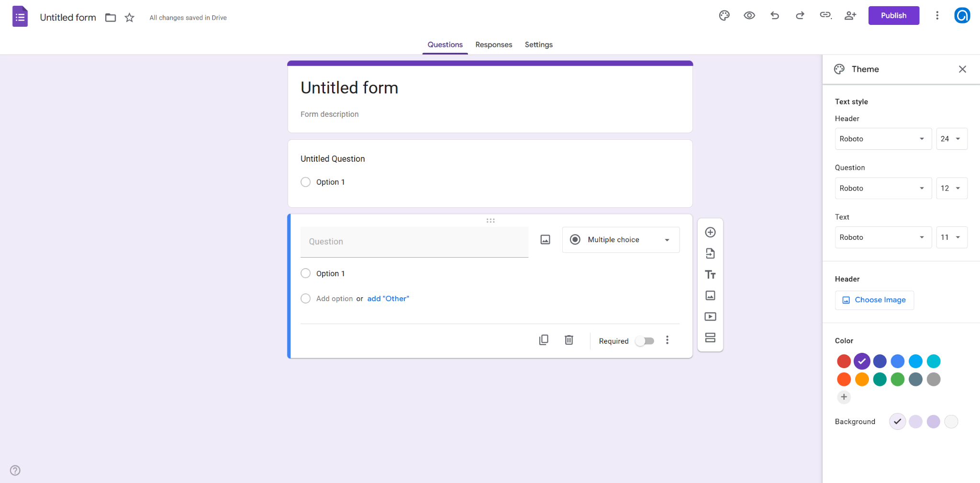The width and height of the screenshot is (980, 483).
Task: Toggle the Required switch on
Action: [645, 341]
